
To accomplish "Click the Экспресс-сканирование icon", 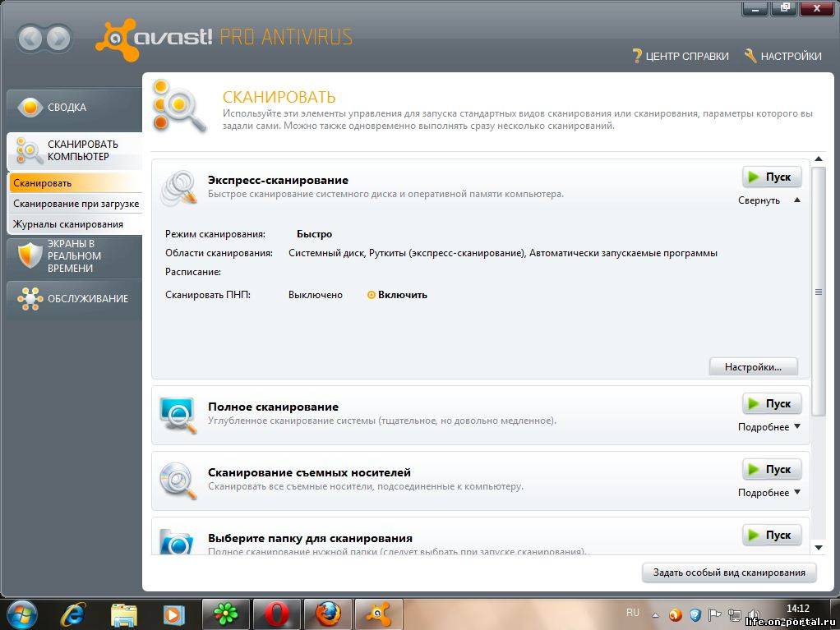I will [179, 188].
